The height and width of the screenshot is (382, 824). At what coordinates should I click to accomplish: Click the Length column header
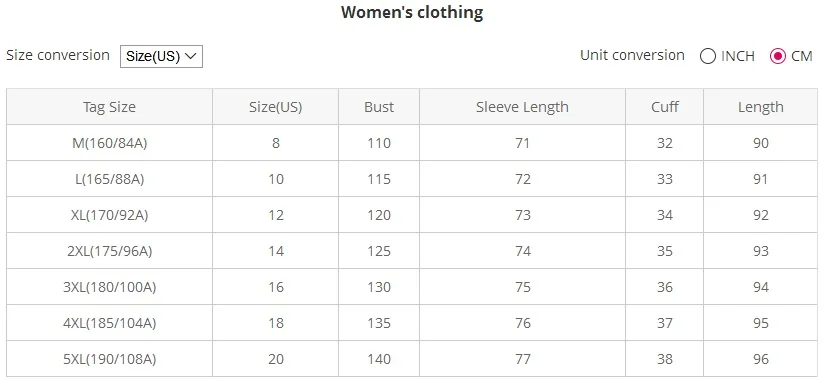(x=760, y=107)
